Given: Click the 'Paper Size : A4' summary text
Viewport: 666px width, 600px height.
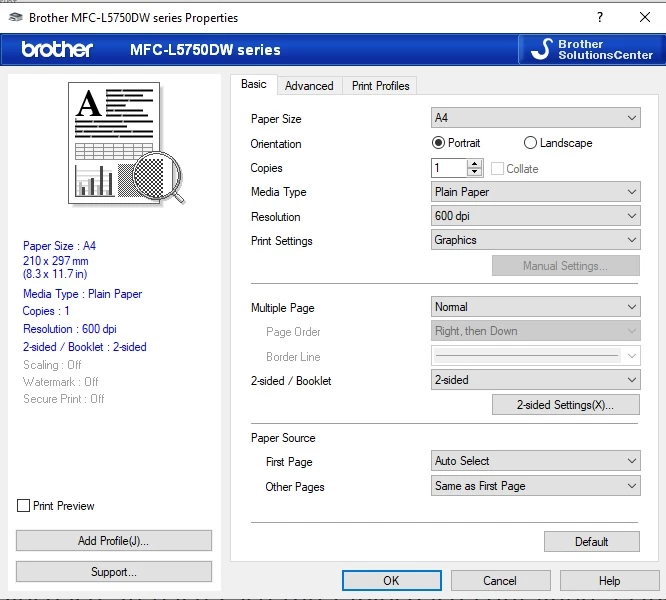Looking at the screenshot, I should (59, 246).
